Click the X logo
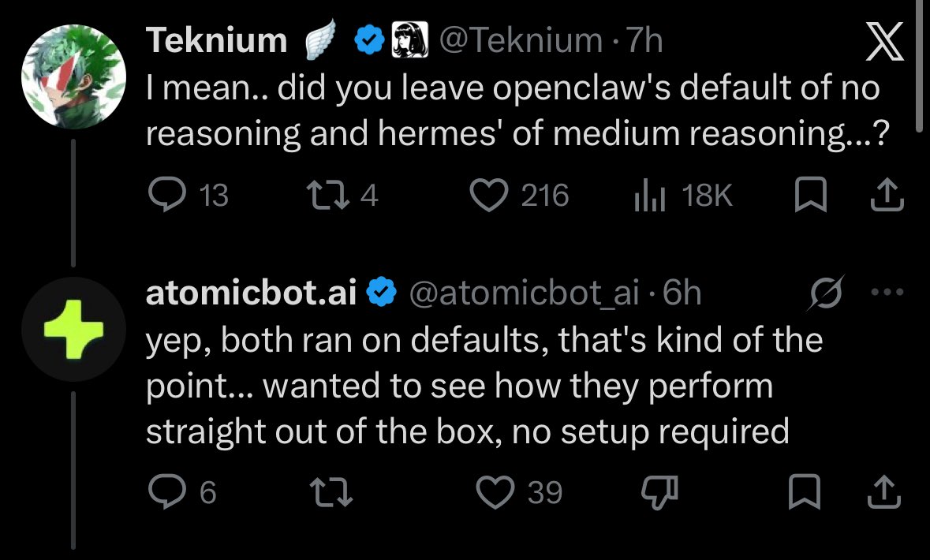The height and width of the screenshot is (560, 930). pyautogui.click(x=884, y=42)
